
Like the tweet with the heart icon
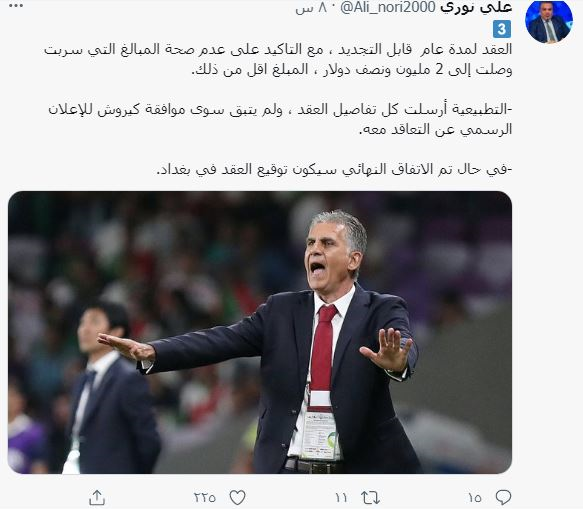[237, 497]
